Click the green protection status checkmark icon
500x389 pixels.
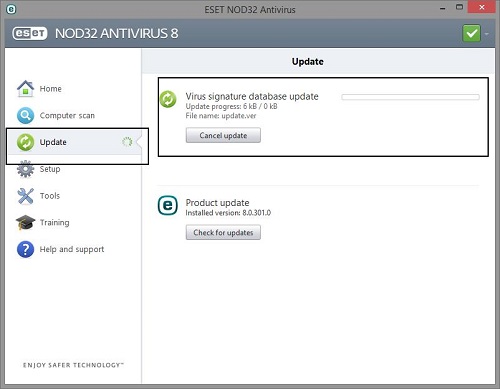(472, 33)
